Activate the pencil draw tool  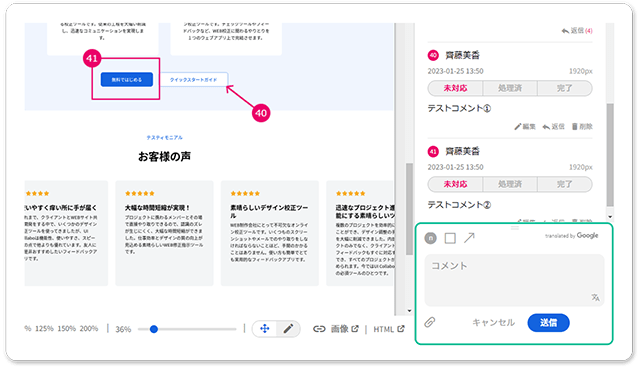(288, 329)
